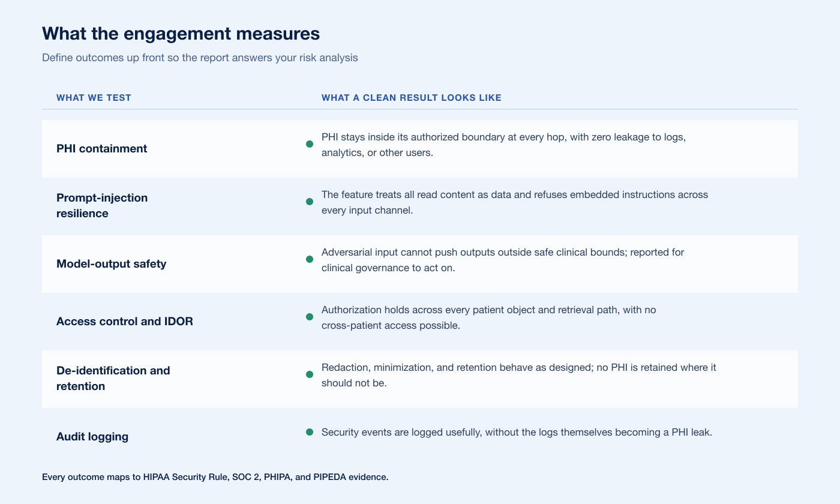
Task: Click the description 'Adversarial input cannot push outputs'
Action: pos(503,260)
